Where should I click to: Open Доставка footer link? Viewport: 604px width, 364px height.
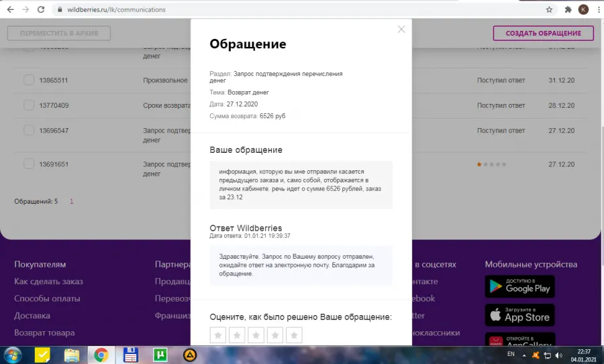click(x=32, y=316)
